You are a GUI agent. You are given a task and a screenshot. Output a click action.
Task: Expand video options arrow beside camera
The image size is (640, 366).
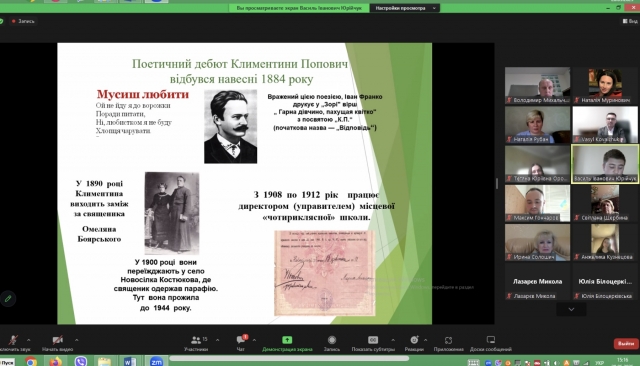point(76,340)
